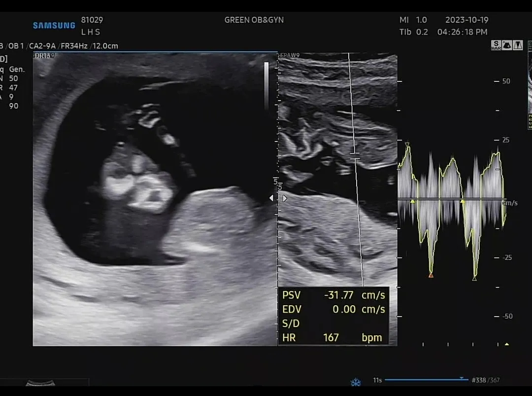Screen dimensions: 532x396
Task: Click the S-HAR harmonic imaging icon
Action: (496, 45)
